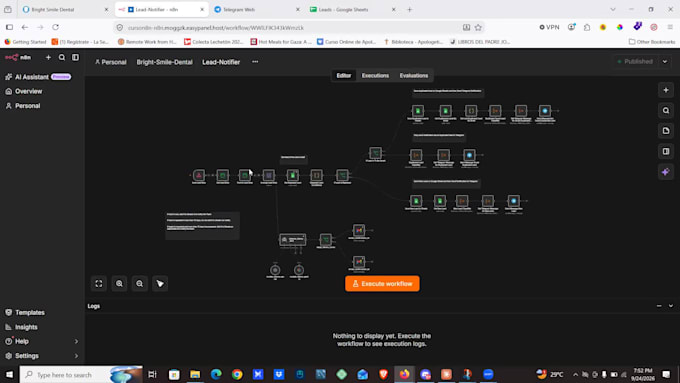
Task: Select the pink webhook trigger node
Action: pyautogui.click(x=199, y=175)
